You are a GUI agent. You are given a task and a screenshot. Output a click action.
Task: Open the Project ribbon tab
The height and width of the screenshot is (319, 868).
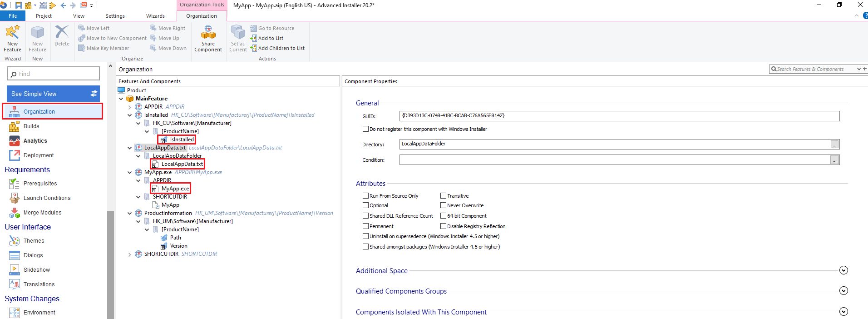point(44,16)
